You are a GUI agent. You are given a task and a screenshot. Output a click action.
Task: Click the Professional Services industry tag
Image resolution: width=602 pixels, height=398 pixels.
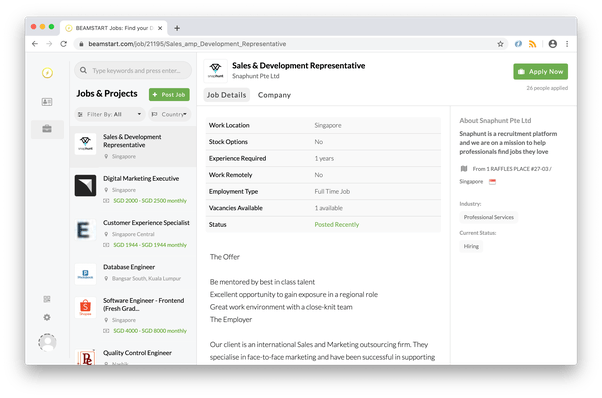point(488,217)
